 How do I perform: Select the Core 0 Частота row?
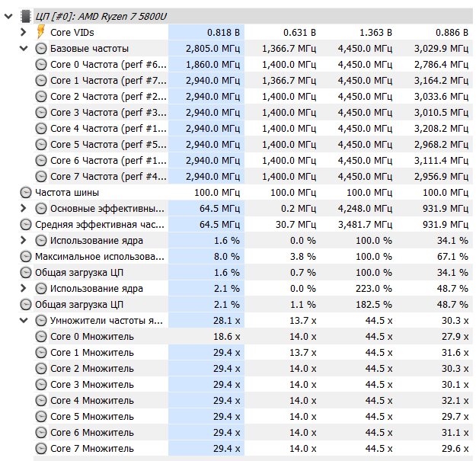[252, 64]
